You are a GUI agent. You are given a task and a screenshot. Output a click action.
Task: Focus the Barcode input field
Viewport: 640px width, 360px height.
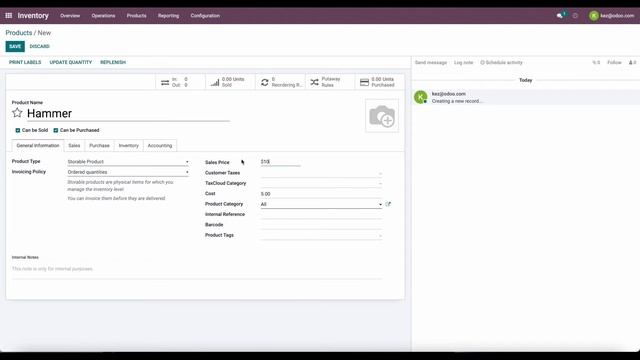321,225
